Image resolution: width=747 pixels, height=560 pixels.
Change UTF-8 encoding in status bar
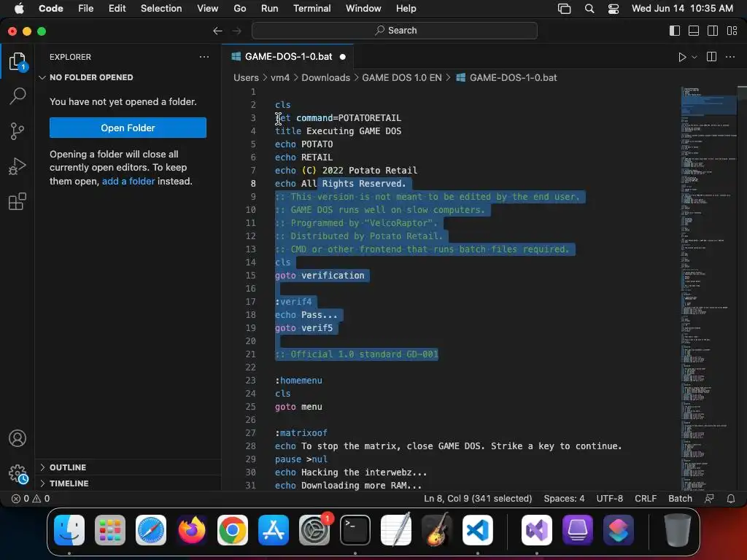[x=609, y=499]
